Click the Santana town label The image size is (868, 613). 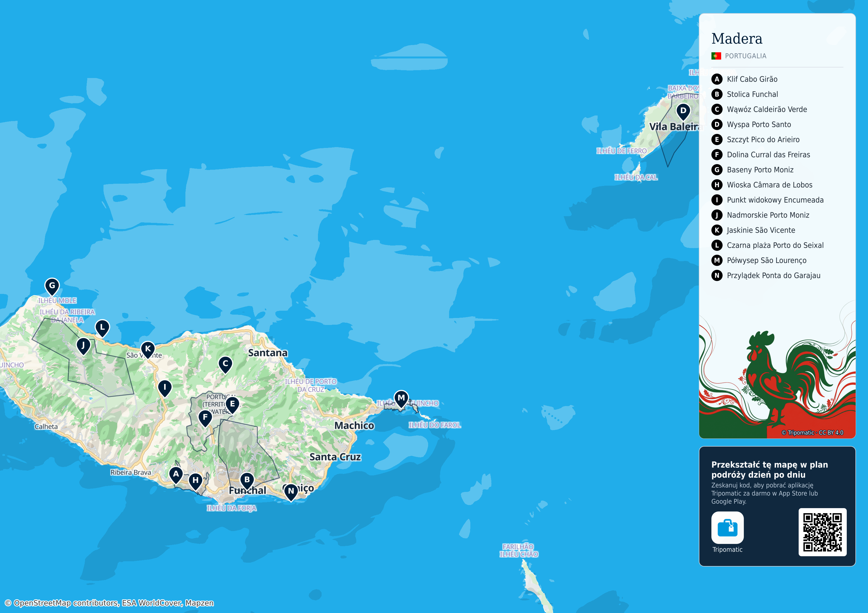click(x=268, y=353)
